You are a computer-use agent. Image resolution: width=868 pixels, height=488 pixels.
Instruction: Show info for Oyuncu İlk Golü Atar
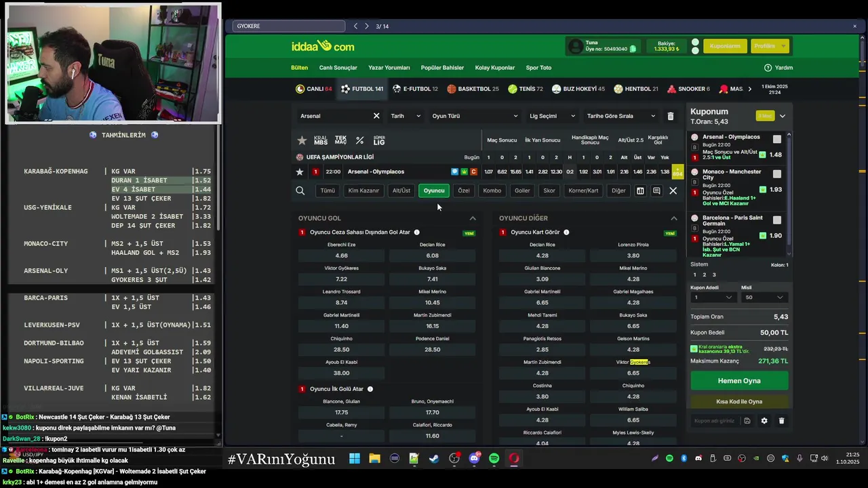[370, 389]
